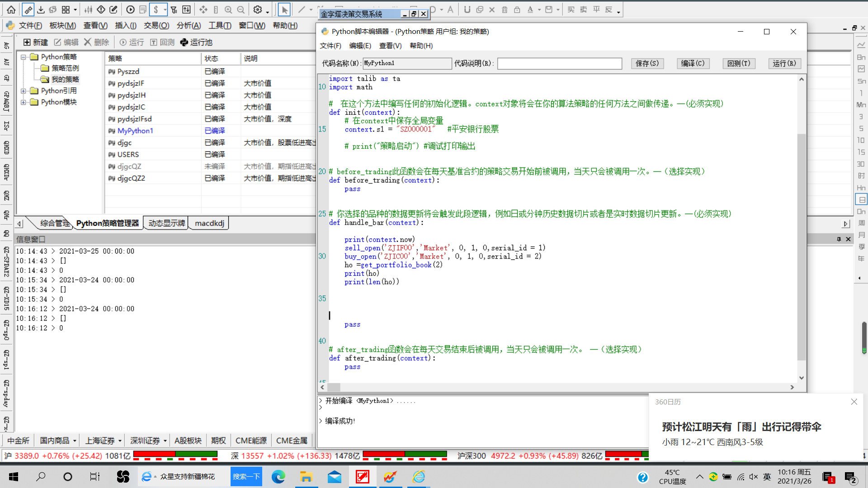868x488 pixels.
Task: Click the 编译(C) compile button
Action: click(x=693, y=63)
